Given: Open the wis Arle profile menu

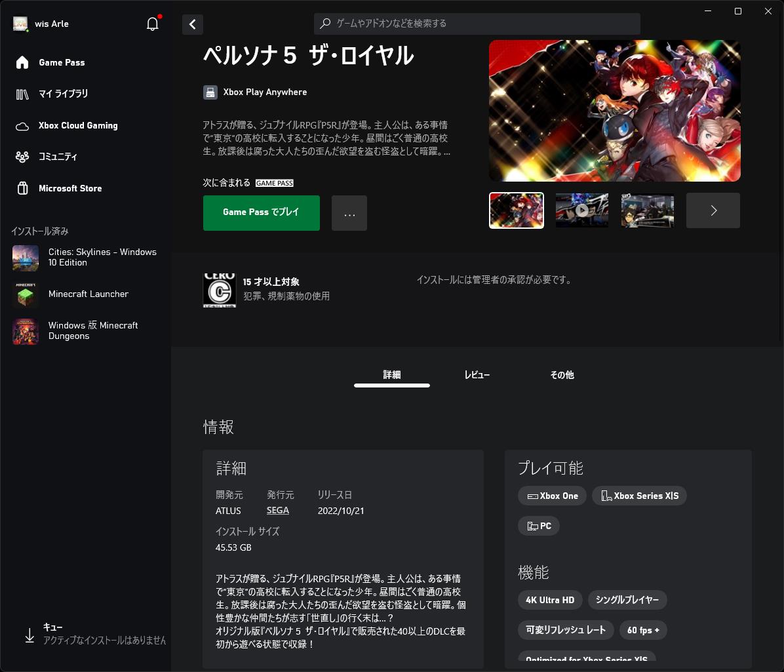Looking at the screenshot, I should (41, 24).
